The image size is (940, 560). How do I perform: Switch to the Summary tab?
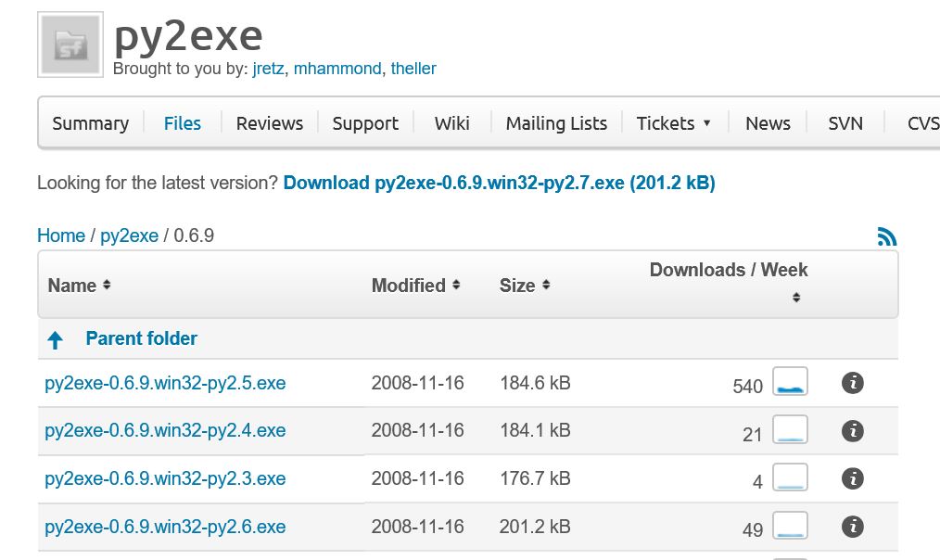90,123
